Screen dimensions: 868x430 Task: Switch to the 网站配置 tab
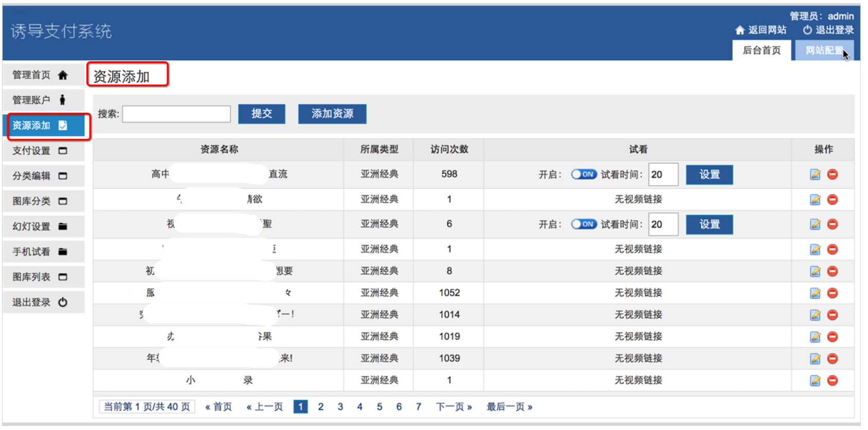[x=824, y=50]
